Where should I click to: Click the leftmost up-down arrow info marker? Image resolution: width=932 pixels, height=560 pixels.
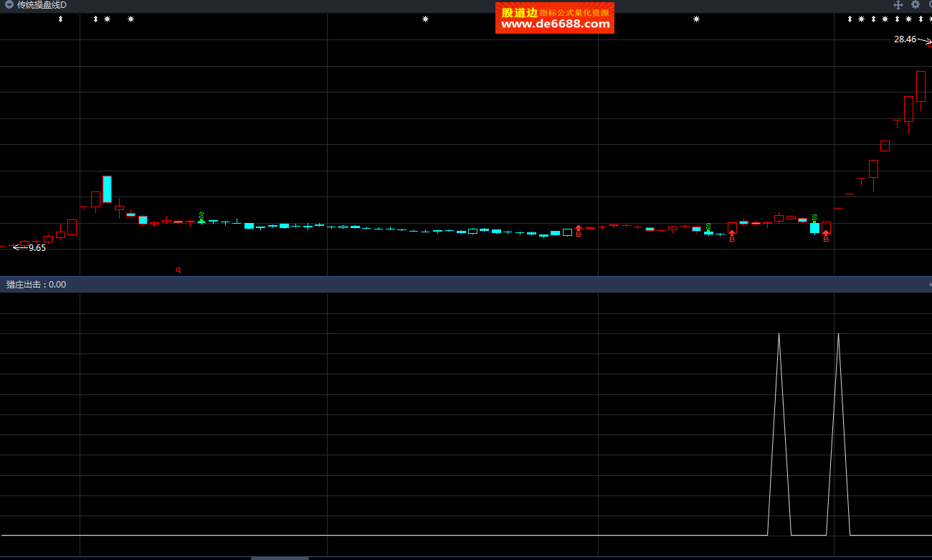60,19
